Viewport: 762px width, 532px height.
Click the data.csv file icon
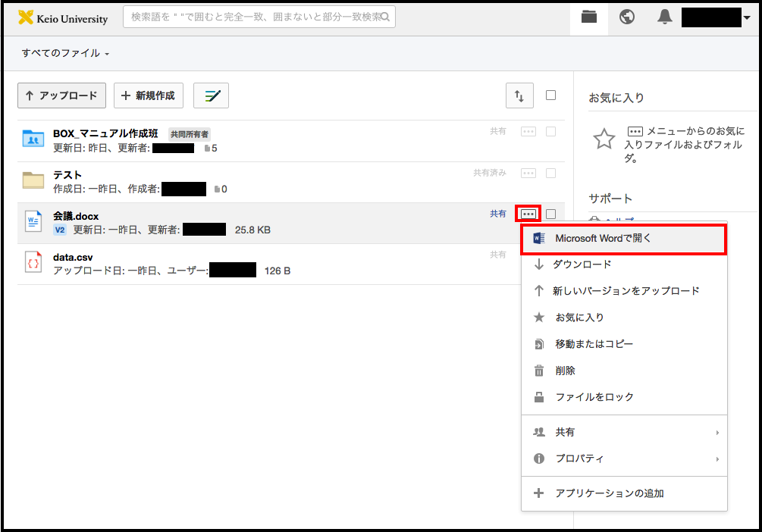[33, 263]
